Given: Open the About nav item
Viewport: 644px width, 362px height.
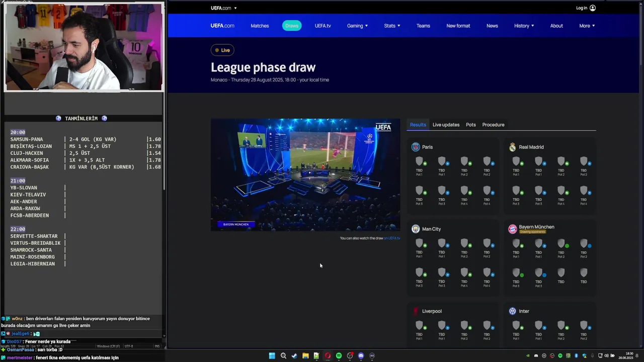Looking at the screenshot, I should [x=556, y=26].
